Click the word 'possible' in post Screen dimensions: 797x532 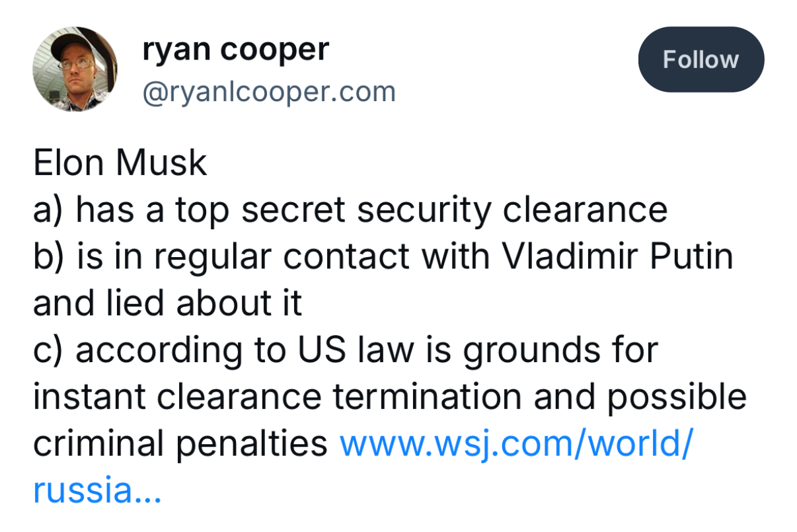[x=683, y=397]
